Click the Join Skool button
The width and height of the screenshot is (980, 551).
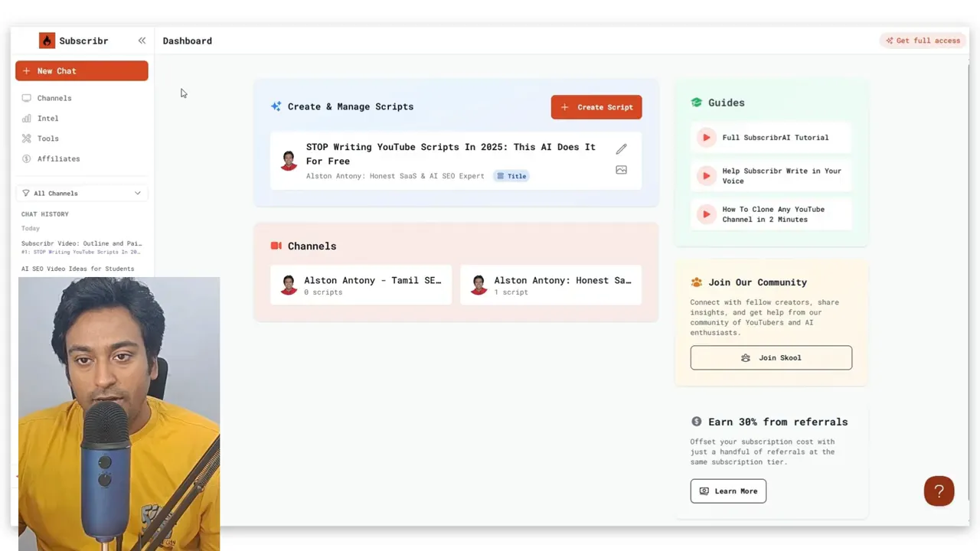771,357
